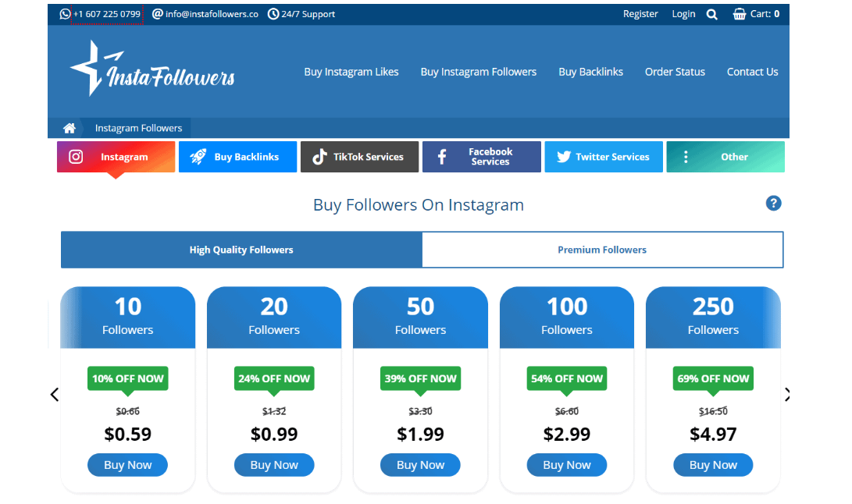Click the 69% OFF NOW badge
This screenshot has width=852, height=504.
713,378
